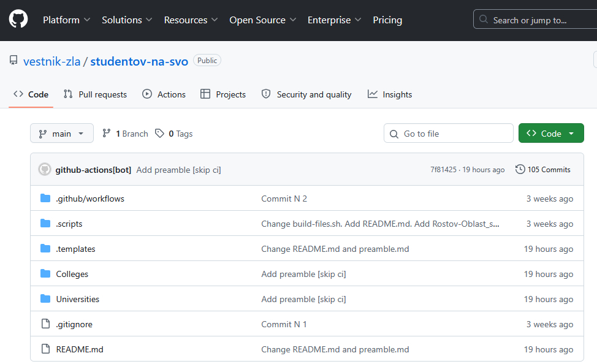
Task: Click the Insights graph icon
Action: (373, 94)
